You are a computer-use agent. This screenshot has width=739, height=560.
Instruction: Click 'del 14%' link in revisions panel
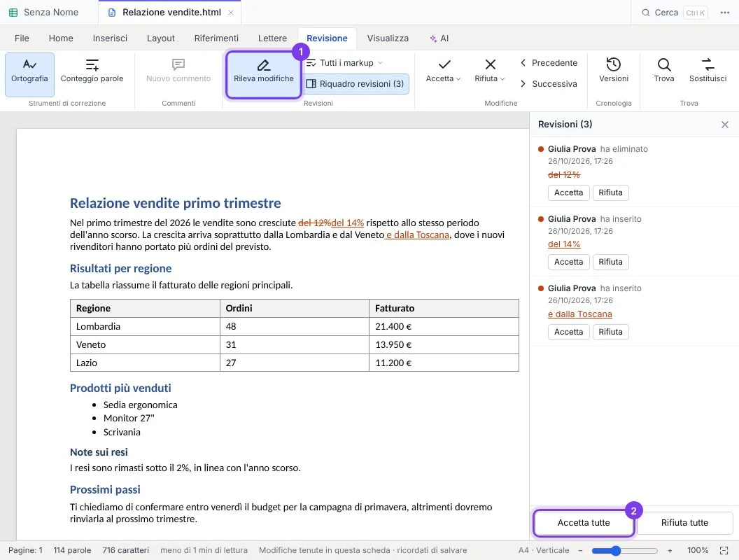tap(564, 244)
